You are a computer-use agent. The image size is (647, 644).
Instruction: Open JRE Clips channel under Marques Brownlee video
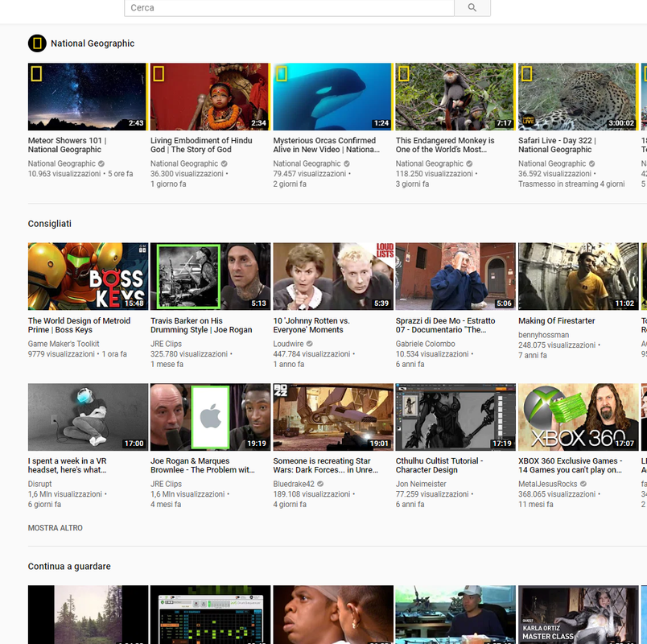click(x=166, y=484)
